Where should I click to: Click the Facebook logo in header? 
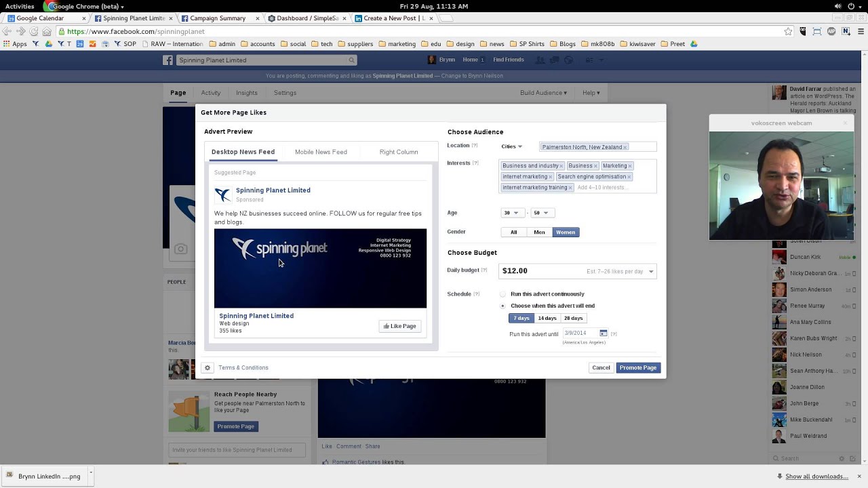[168, 60]
